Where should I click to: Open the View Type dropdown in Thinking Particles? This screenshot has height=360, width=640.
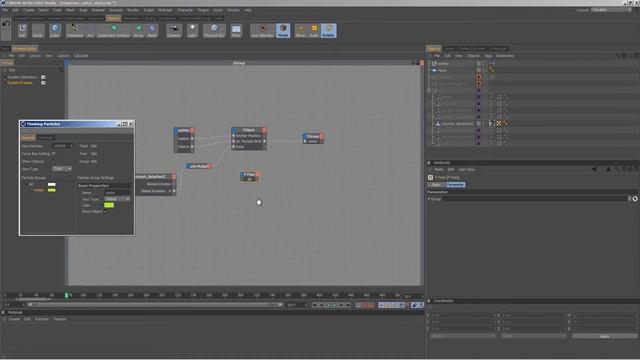62,169
